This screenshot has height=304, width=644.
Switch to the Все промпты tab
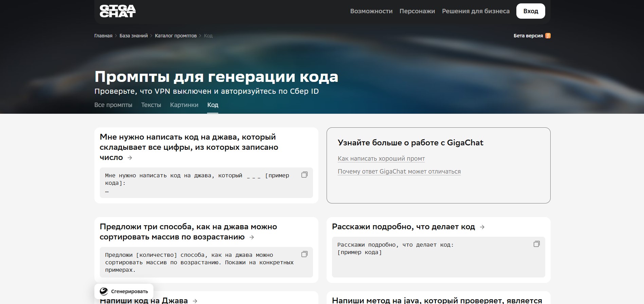pos(113,105)
